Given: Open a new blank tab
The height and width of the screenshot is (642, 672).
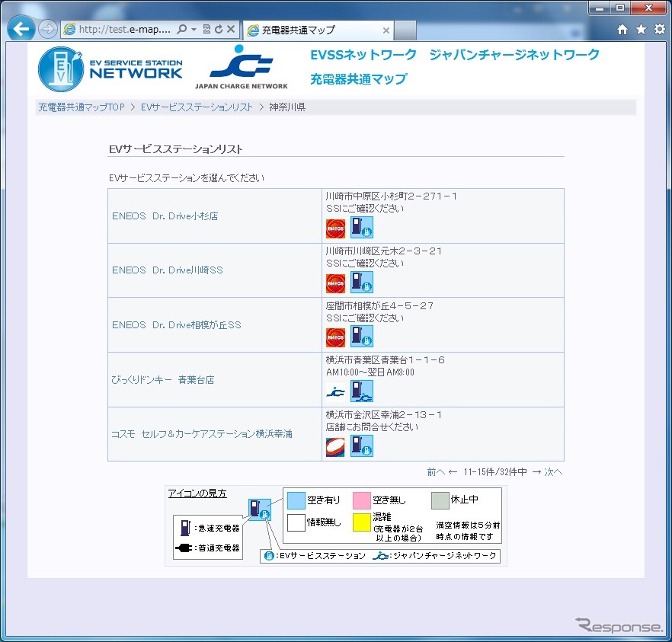Looking at the screenshot, I should click(405, 30).
